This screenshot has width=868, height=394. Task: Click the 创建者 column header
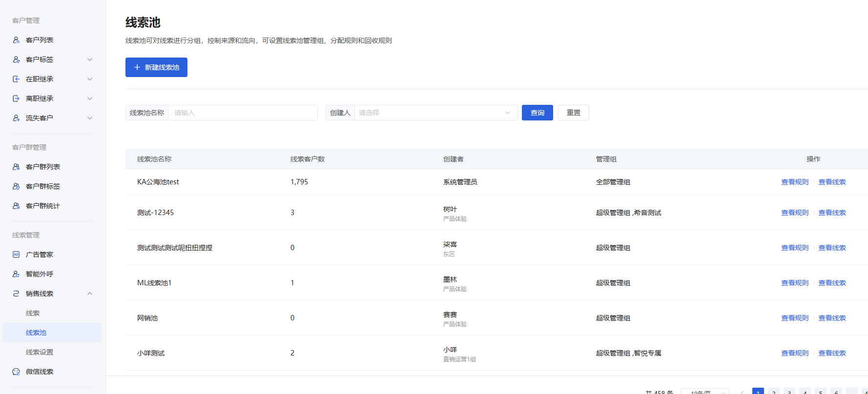click(454, 159)
